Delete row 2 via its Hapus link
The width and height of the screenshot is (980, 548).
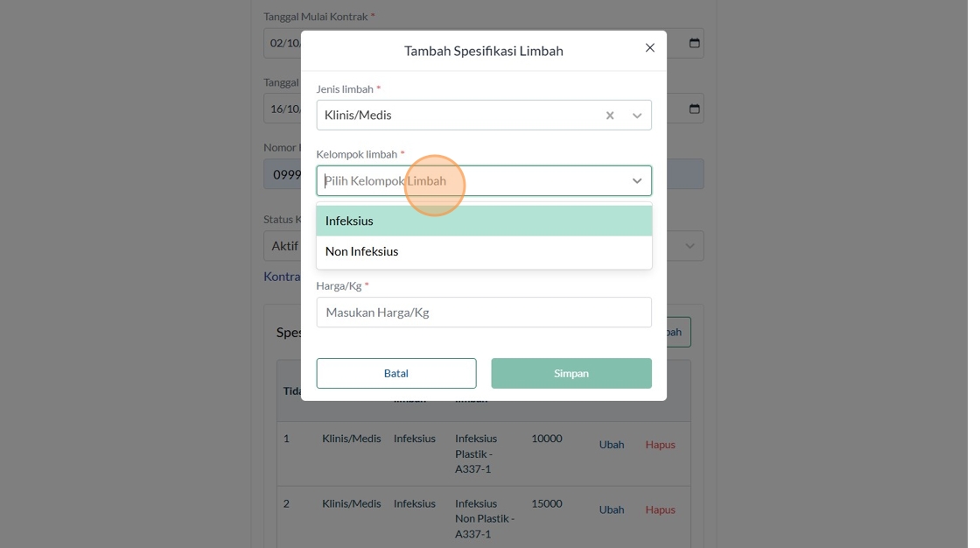[x=661, y=509]
